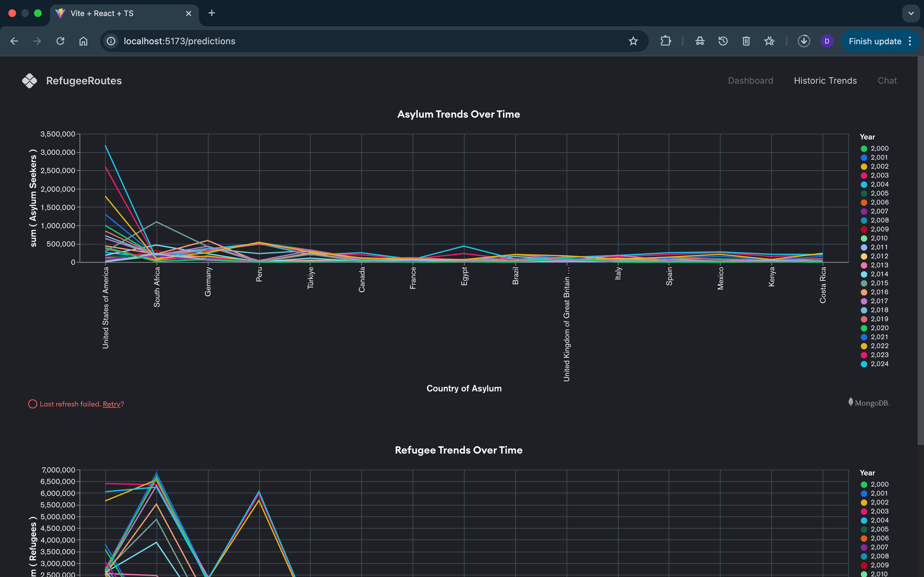Screen dimensions: 924x577
Task: Click the trash icon in the toolbar
Action: coord(746,41)
